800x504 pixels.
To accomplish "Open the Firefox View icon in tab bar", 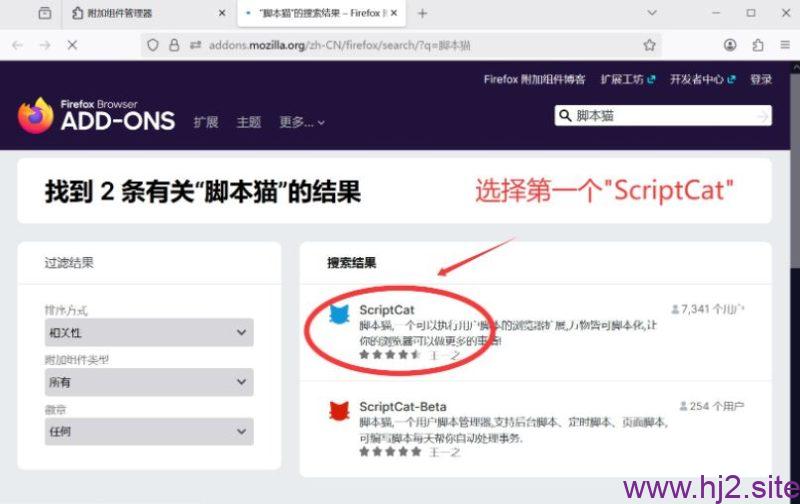I will (45, 13).
